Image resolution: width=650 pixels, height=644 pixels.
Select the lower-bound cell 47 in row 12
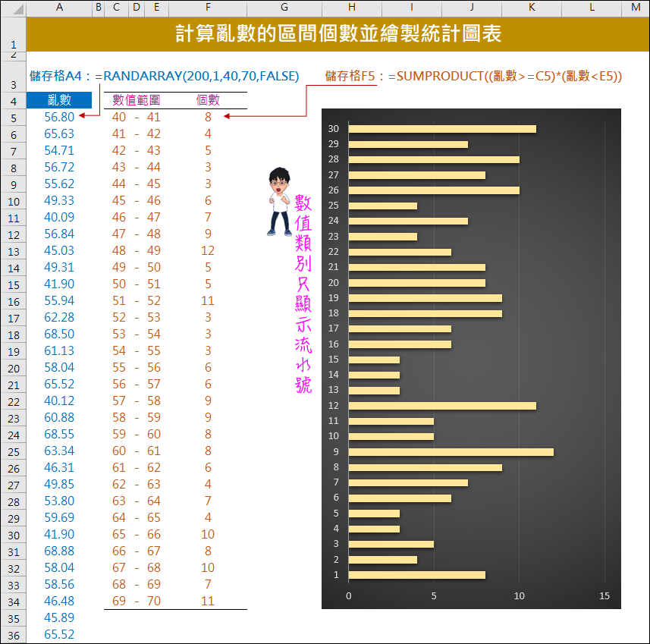(x=118, y=234)
